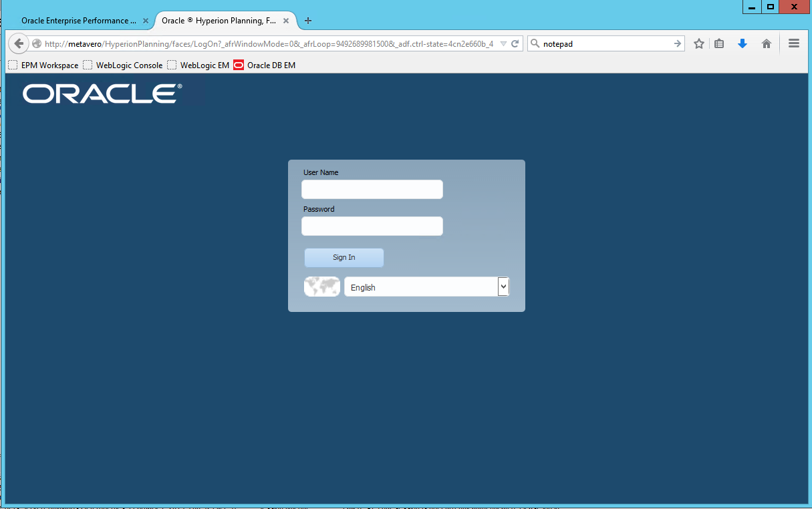The width and height of the screenshot is (812, 509).
Task: Close the browser window
Action: tap(793, 7)
